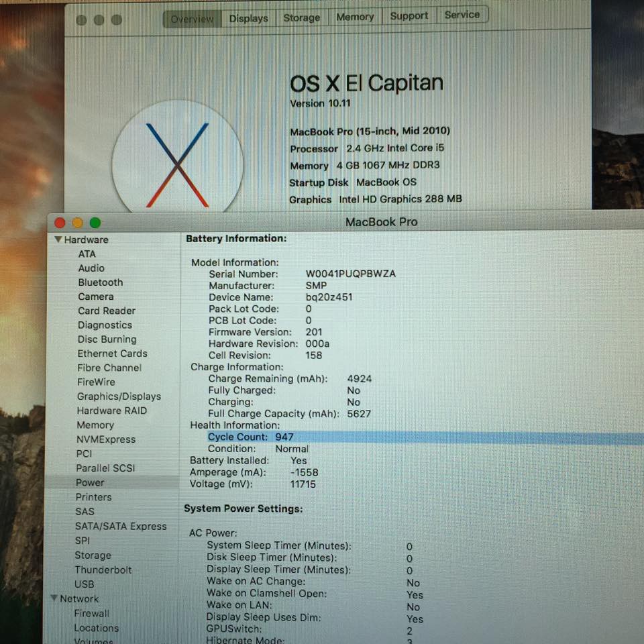The height and width of the screenshot is (644, 644).
Task: Click the Wake on Clamshell Open row
Action: coord(315,594)
